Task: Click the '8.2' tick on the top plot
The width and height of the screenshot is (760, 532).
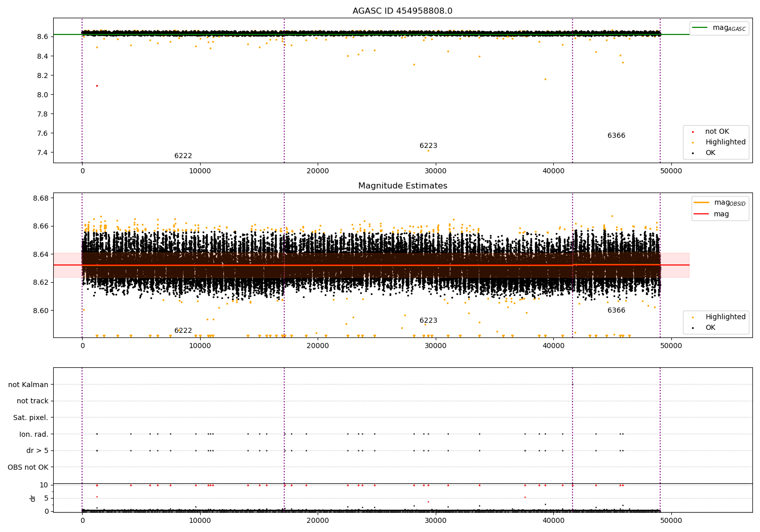Action: [x=43, y=75]
